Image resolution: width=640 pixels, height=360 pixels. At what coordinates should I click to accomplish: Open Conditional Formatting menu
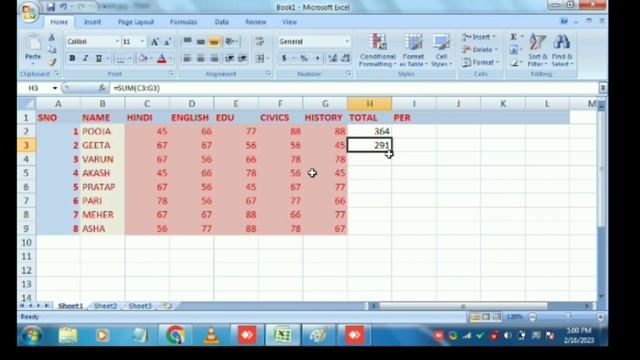point(378,50)
